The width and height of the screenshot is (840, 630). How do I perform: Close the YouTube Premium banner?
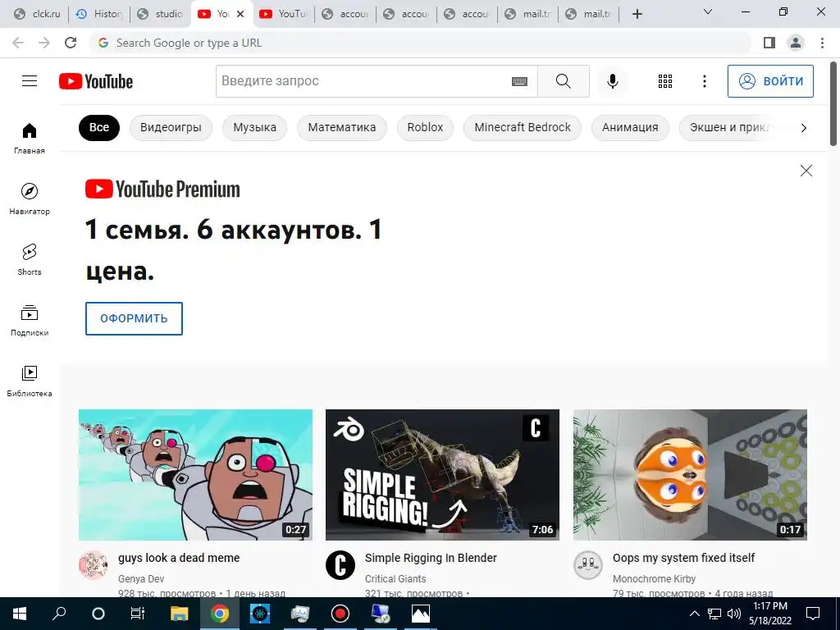coord(806,171)
